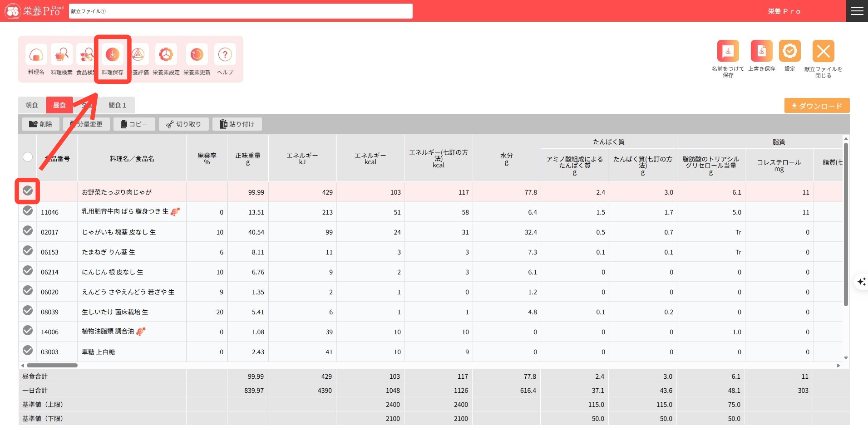Open the 料理検索 dish search tool

pyautogui.click(x=62, y=55)
